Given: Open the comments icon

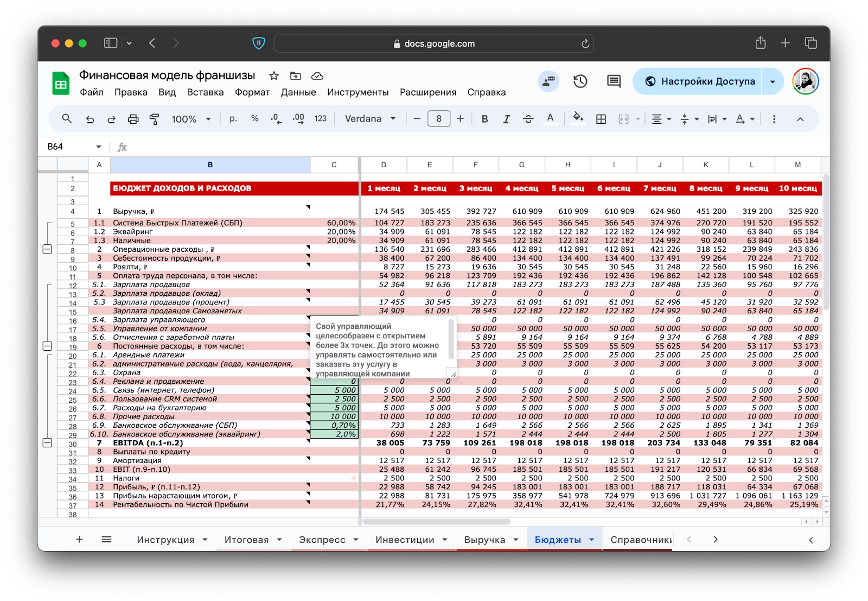Looking at the screenshot, I should (x=614, y=81).
